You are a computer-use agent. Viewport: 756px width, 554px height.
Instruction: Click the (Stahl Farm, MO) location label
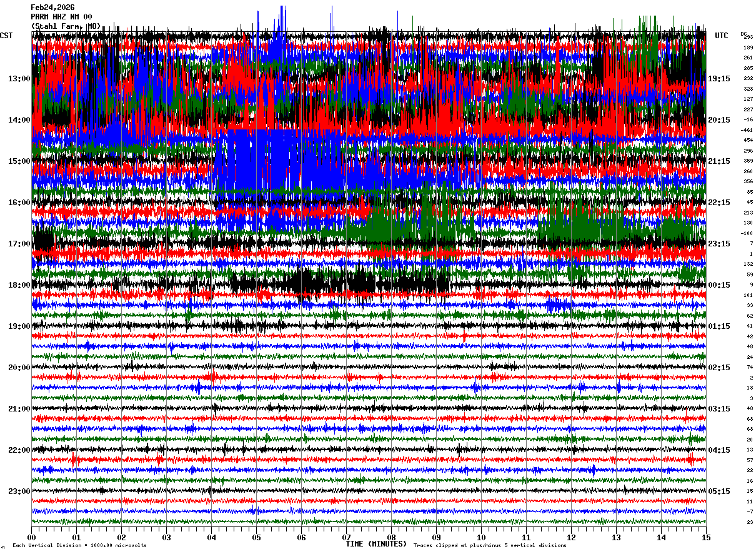pos(66,26)
